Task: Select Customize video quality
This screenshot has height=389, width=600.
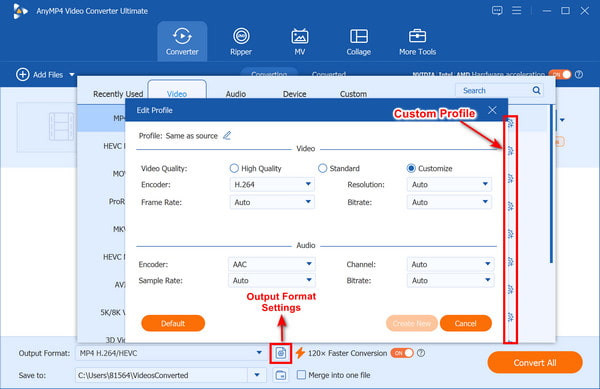Action: [x=411, y=168]
